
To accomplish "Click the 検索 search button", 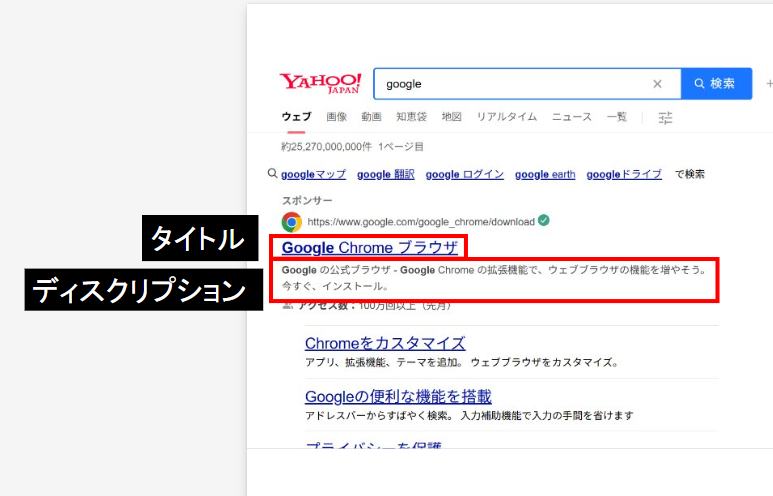I will [x=716, y=84].
